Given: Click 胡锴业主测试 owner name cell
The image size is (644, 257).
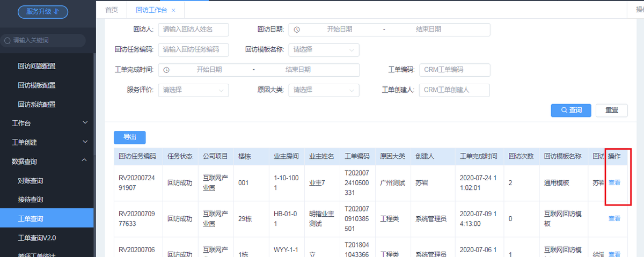Looking at the screenshot, I should (322, 218).
